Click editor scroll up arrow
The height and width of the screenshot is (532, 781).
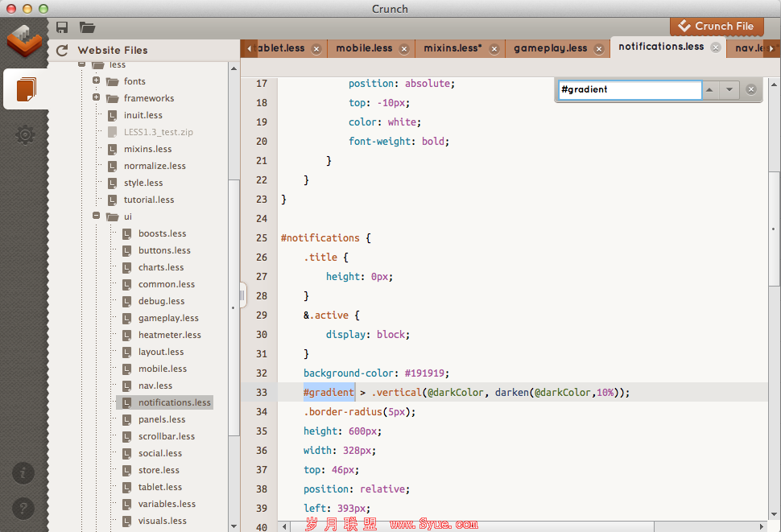[774, 84]
